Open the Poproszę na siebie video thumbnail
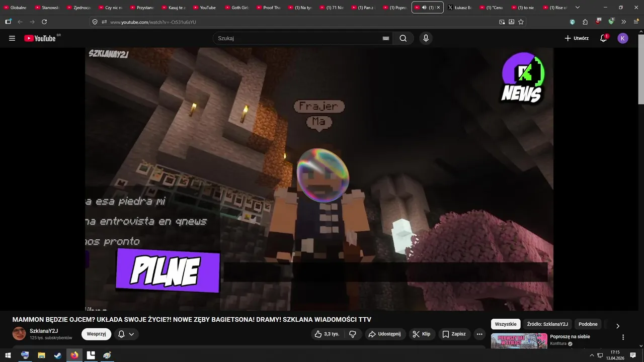The image size is (644, 362). point(519,341)
